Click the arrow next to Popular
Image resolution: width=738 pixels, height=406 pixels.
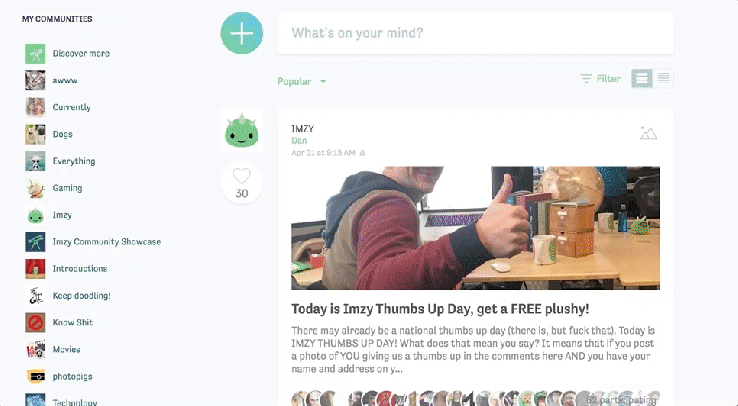323,81
